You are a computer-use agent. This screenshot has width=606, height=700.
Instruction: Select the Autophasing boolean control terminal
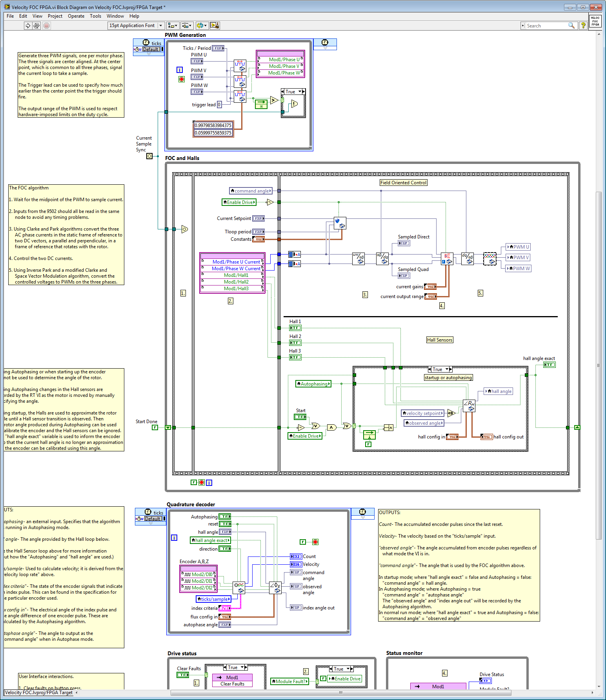click(225, 516)
